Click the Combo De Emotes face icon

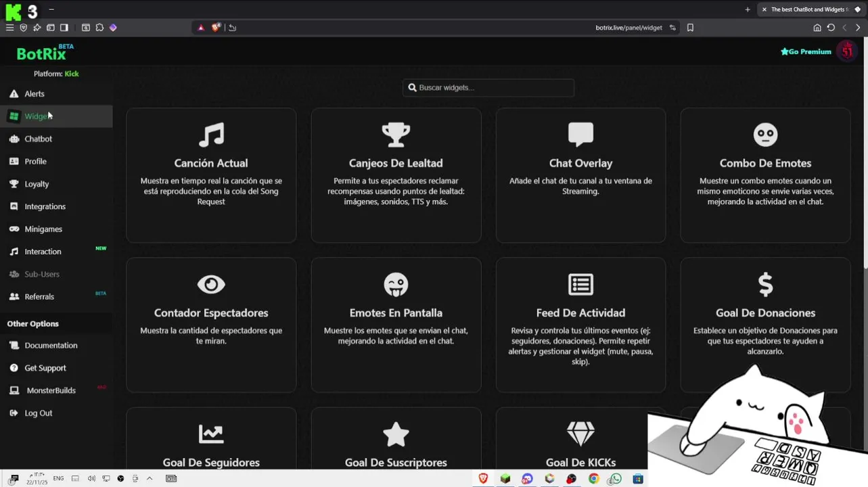[765, 135]
